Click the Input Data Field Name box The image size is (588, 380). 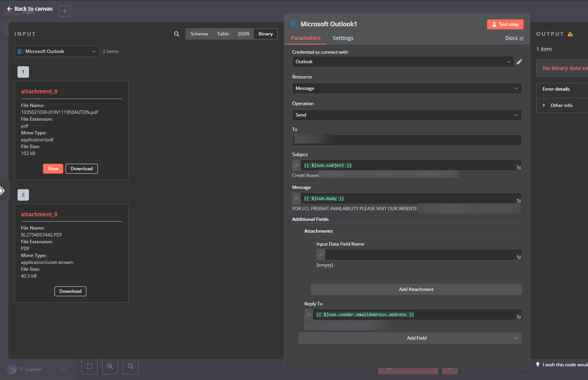[419, 255]
